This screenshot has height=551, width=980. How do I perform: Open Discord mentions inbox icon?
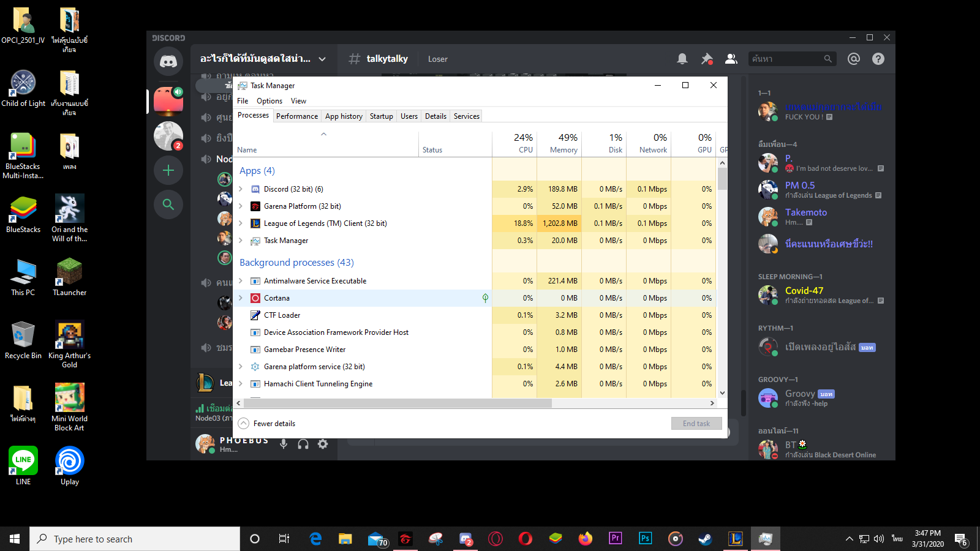(x=854, y=59)
